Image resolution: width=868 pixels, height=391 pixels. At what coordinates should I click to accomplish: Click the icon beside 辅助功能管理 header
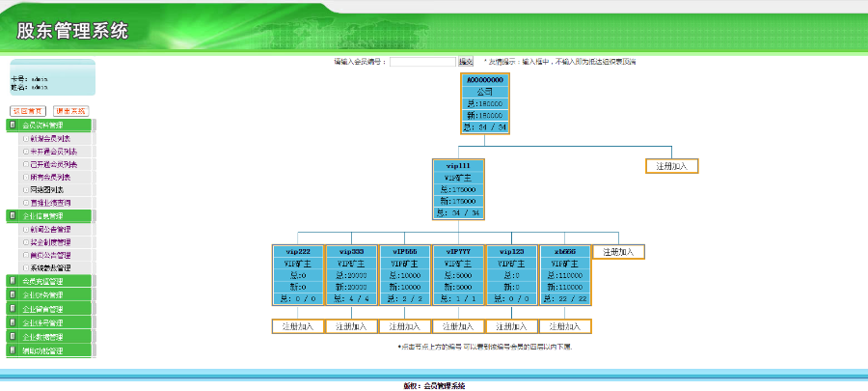pos(13,350)
